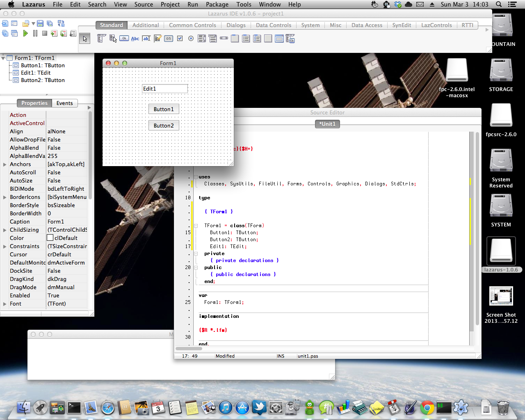Open the Package menu
Image resolution: width=525 pixels, height=420 pixels.
[x=217, y=4]
